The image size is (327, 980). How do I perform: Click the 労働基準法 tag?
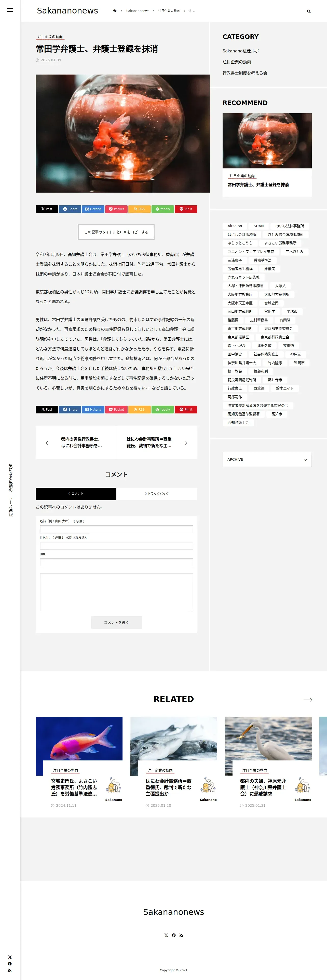[x=262, y=260]
